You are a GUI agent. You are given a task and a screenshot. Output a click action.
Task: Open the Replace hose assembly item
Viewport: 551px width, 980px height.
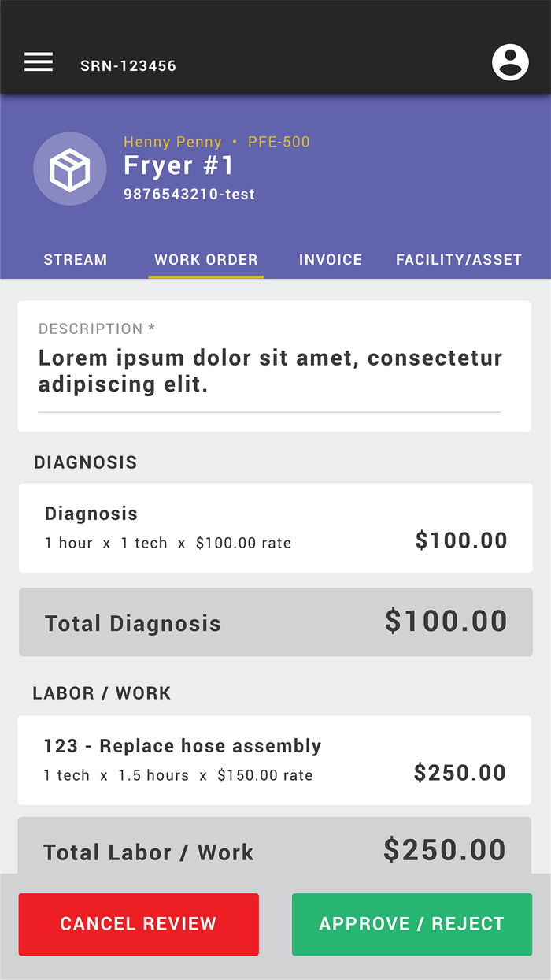point(275,760)
